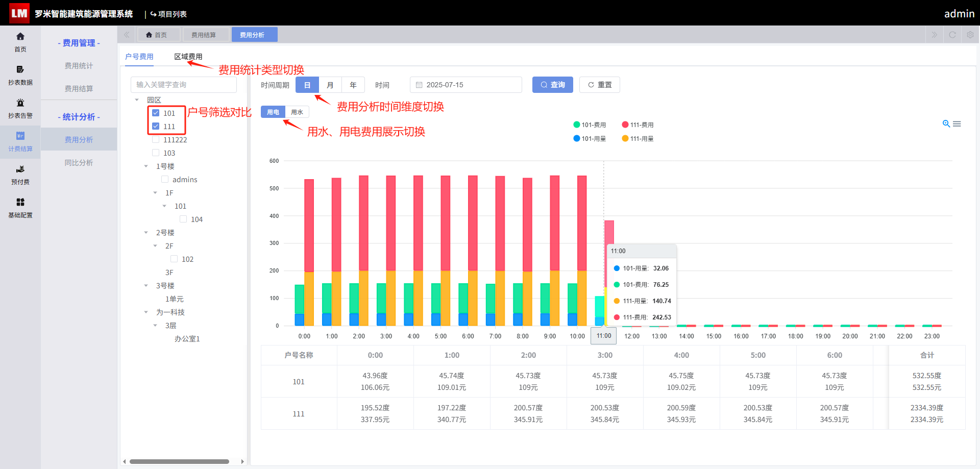
Task: Collapse the 3层 tree node
Action: (155, 325)
